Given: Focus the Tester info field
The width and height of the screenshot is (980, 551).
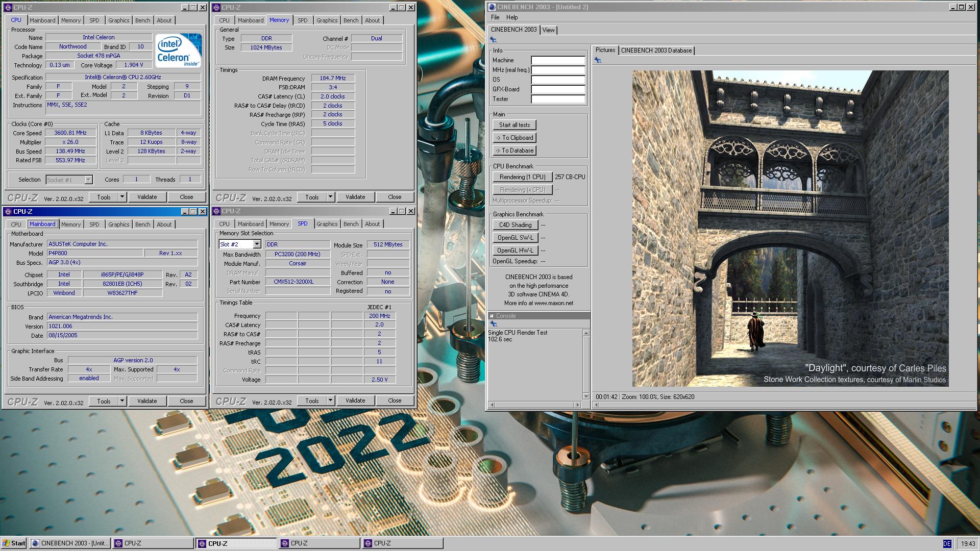Looking at the screenshot, I should click(558, 99).
